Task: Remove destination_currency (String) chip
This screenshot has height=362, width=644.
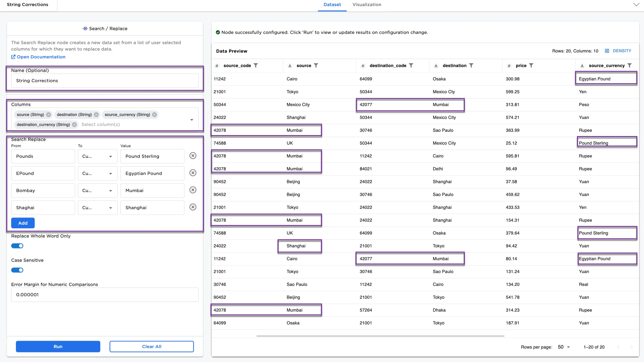Action: (x=74, y=125)
